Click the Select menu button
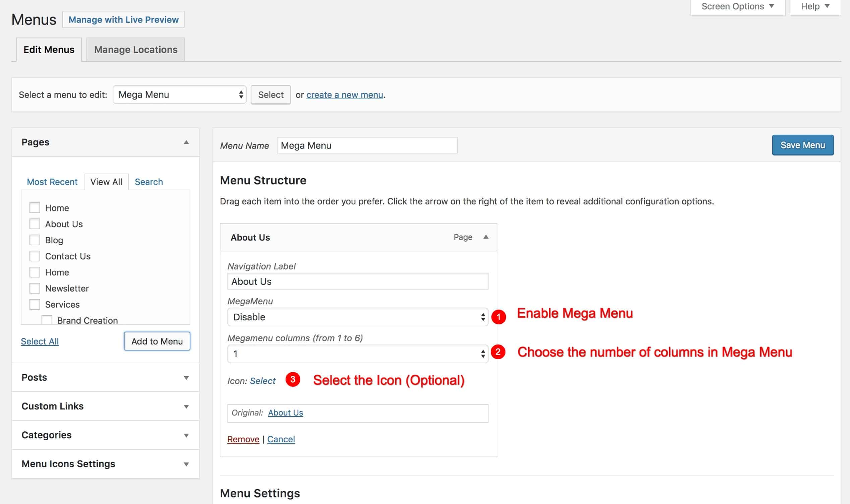The height and width of the screenshot is (504, 850). (x=271, y=95)
